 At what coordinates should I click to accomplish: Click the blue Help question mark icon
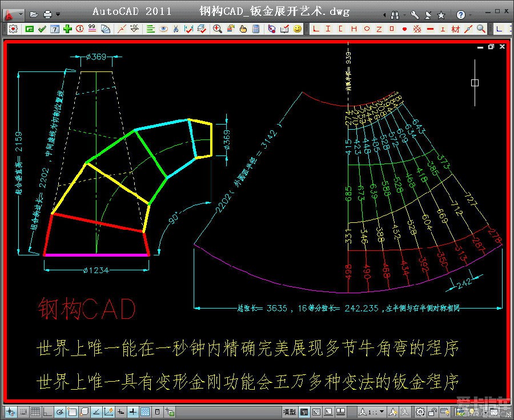(460, 15)
